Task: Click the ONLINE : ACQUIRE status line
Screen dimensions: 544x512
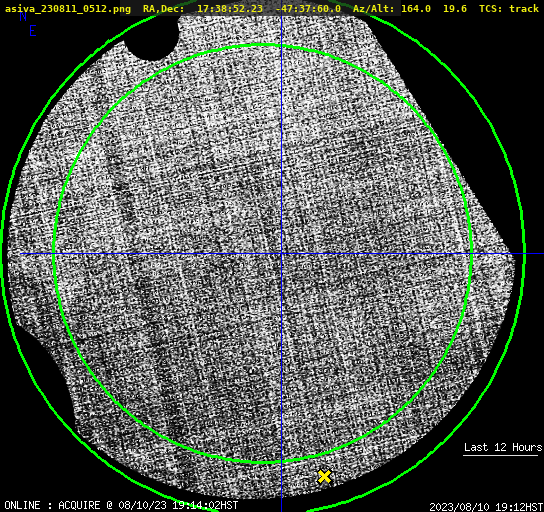Action: point(121,505)
